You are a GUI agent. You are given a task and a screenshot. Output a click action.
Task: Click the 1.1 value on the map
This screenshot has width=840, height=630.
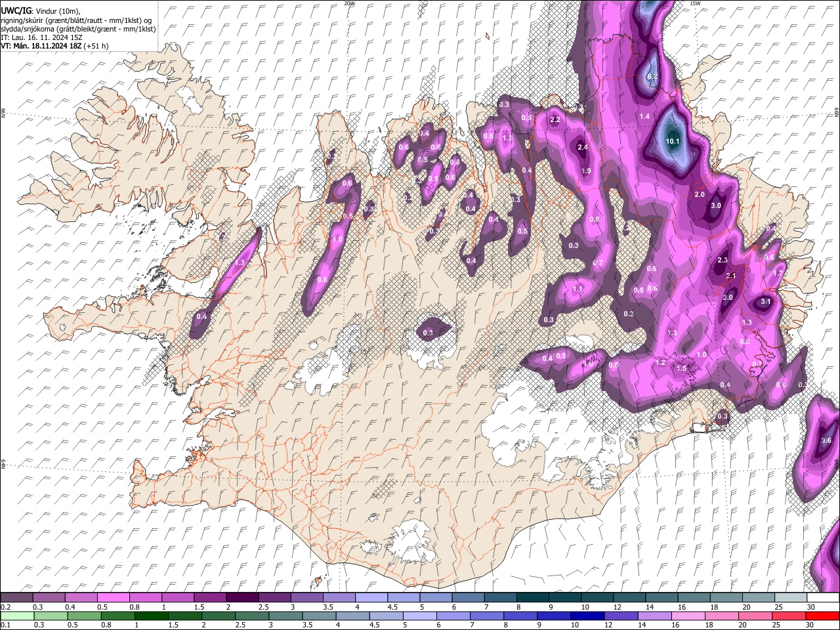tap(577, 289)
